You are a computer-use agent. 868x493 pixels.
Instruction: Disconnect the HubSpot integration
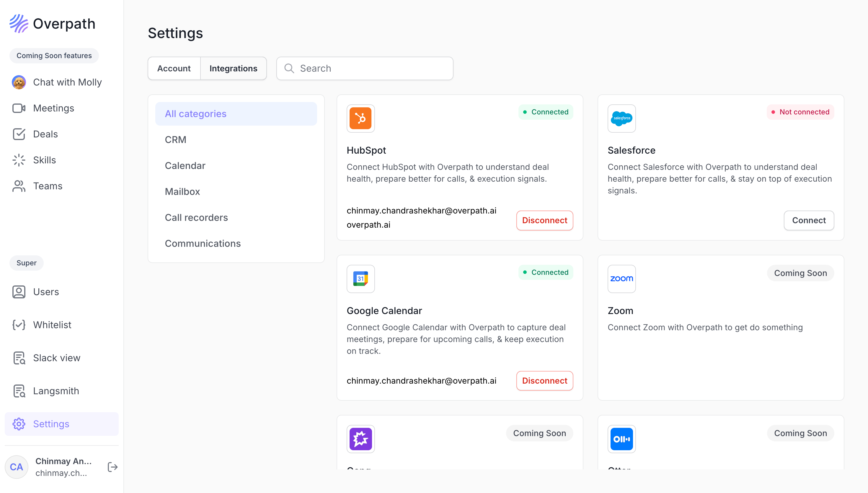pyautogui.click(x=544, y=221)
